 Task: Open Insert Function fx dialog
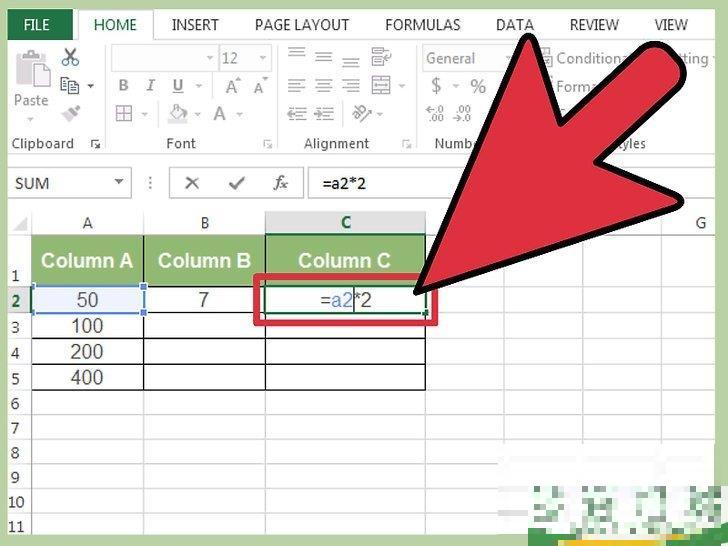(x=280, y=183)
